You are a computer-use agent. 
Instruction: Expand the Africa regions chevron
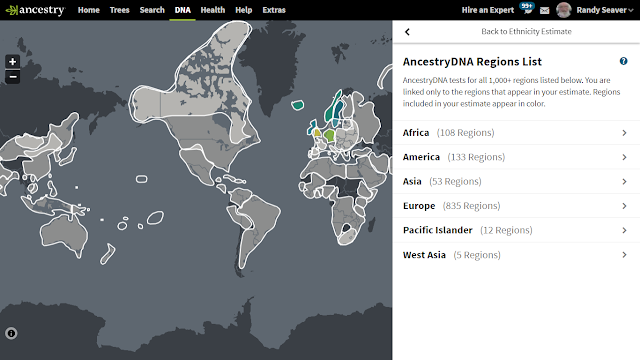624,133
